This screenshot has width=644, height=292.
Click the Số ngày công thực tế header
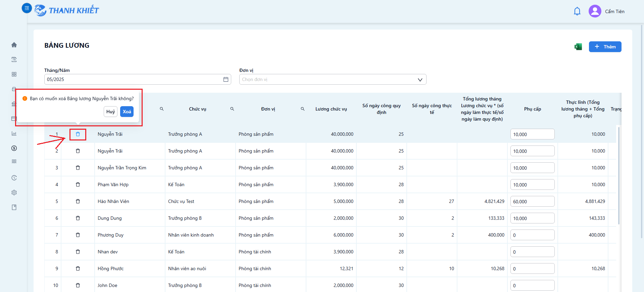pos(432,109)
